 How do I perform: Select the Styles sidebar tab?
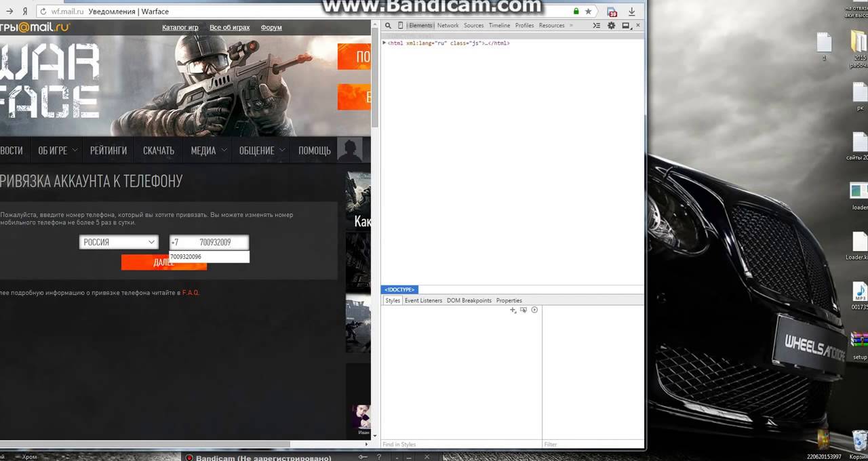(x=393, y=300)
